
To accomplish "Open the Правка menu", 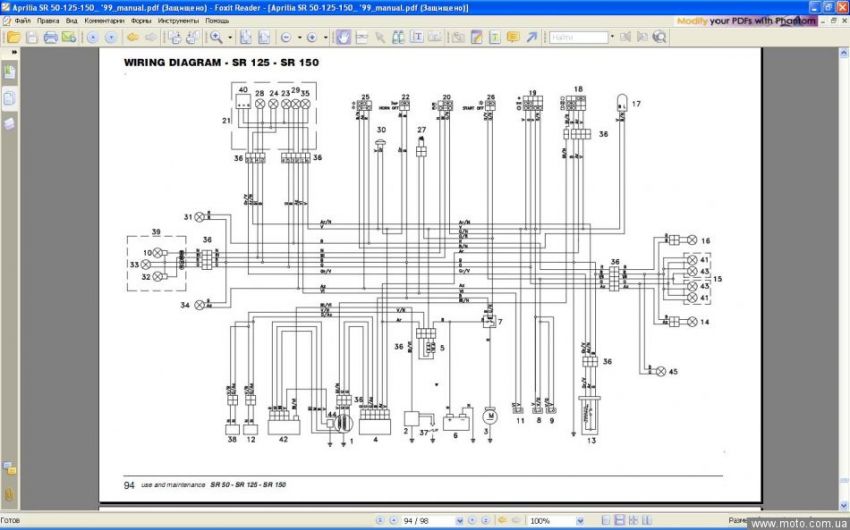I will tap(48, 21).
